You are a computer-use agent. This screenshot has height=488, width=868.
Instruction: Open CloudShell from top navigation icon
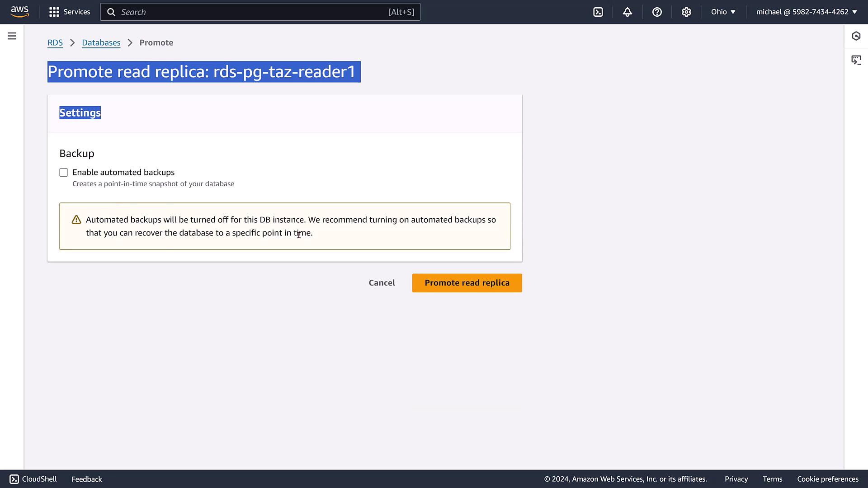598,12
